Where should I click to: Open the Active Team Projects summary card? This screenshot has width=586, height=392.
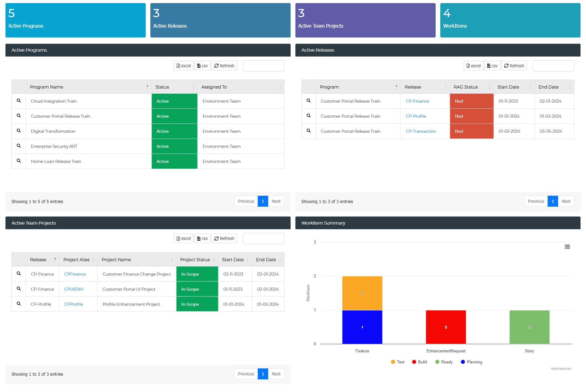click(x=365, y=20)
